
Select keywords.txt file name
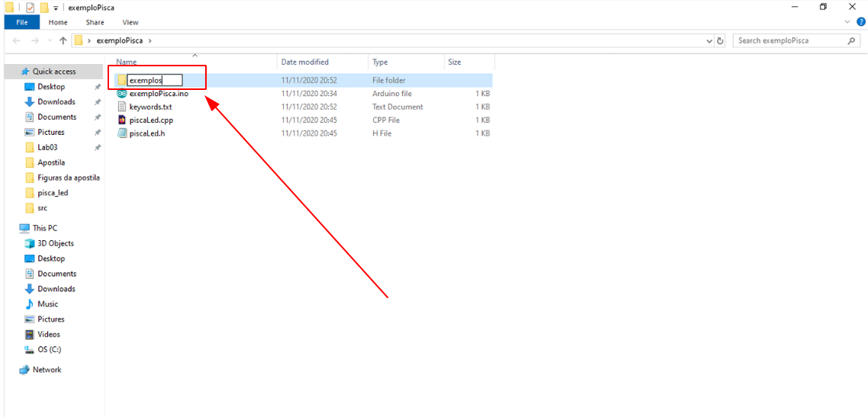coord(150,107)
